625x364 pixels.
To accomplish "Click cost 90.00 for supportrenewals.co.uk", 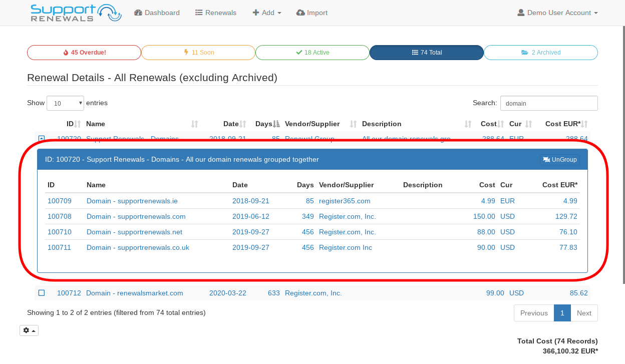I will point(486,247).
